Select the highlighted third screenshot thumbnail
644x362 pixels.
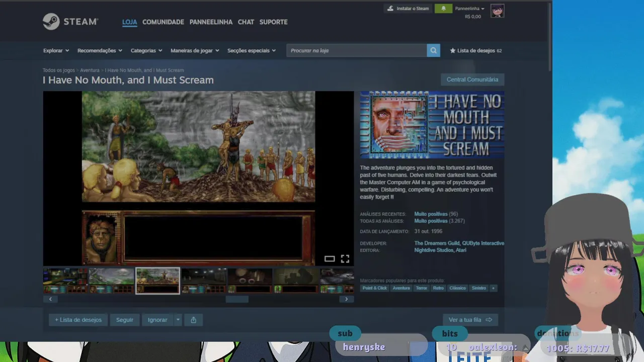click(157, 281)
